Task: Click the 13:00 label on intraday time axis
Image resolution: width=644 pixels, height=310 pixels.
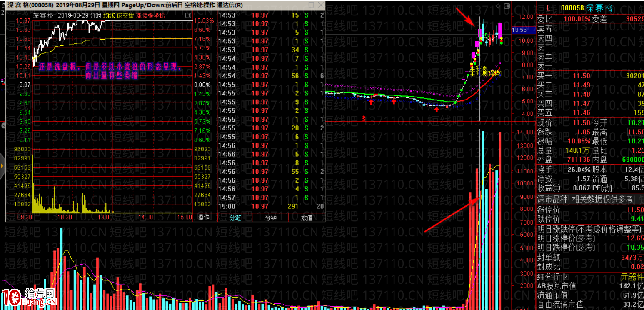Action: [x=105, y=217]
